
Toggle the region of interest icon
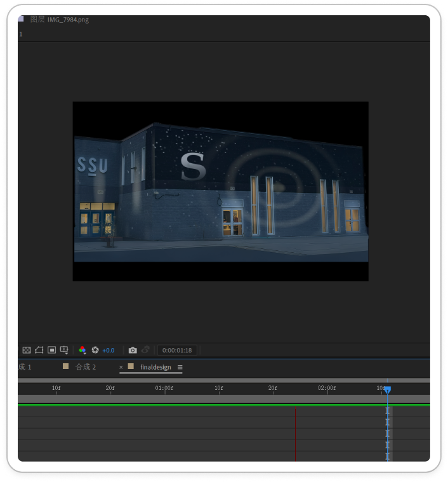(x=51, y=350)
